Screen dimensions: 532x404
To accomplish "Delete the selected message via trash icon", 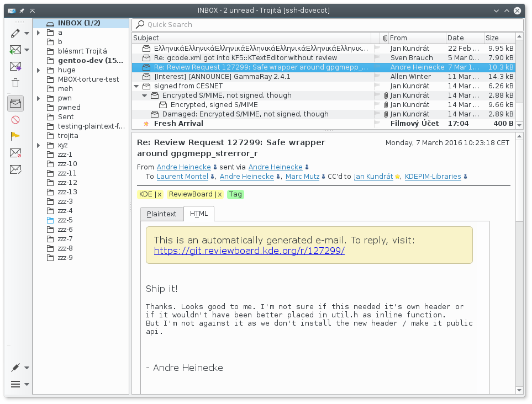I will click(x=15, y=83).
